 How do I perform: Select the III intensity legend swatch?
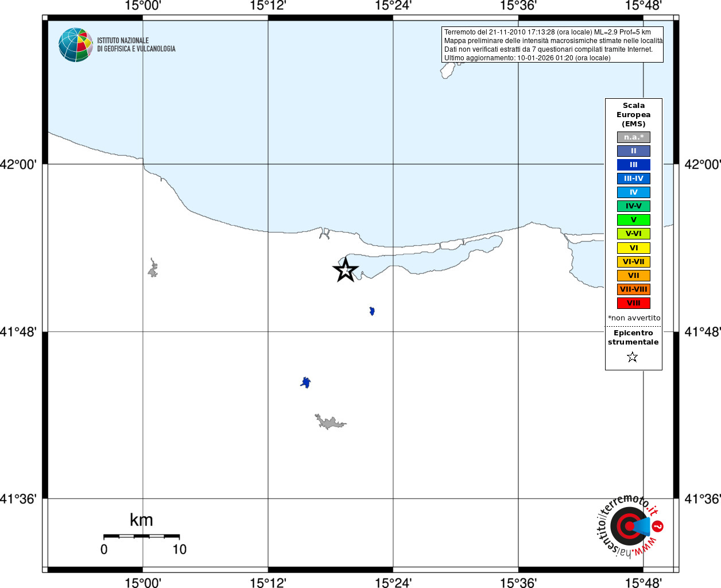pyautogui.click(x=634, y=165)
